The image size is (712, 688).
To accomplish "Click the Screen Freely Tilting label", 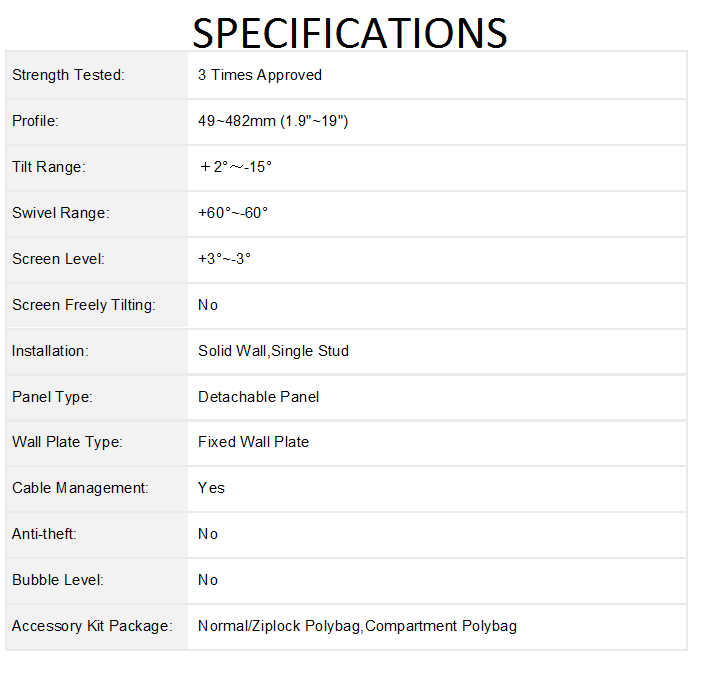I will 84,305.
